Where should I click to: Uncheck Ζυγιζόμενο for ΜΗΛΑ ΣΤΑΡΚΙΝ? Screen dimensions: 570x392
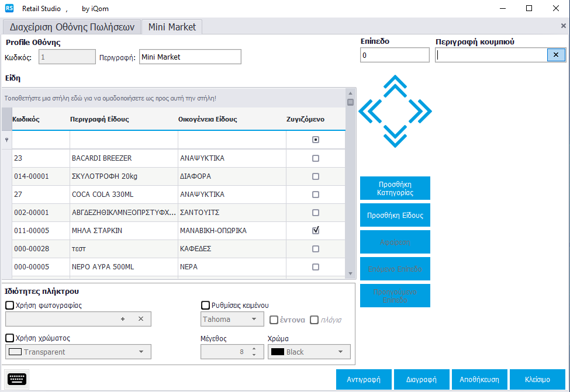tap(316, 231)
